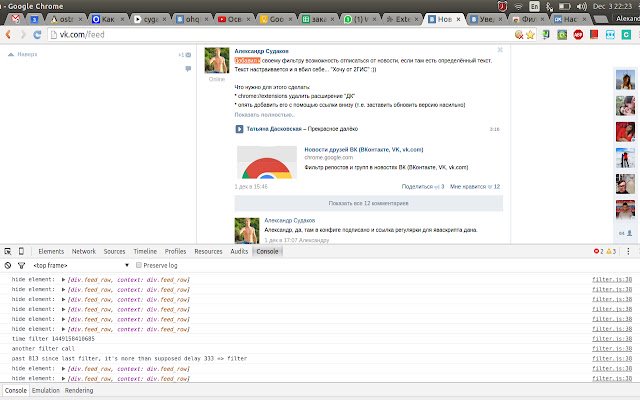Click the red shield tray icon
640x400 pixels.
(x=502, y=6)
